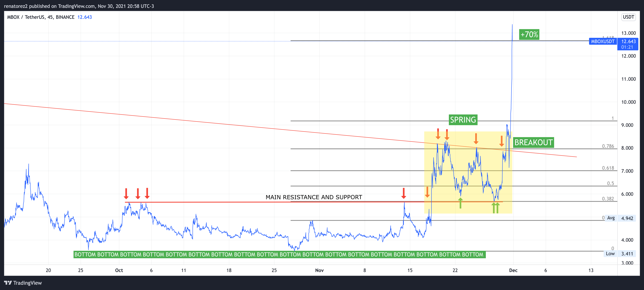Image resolution: width=644 pixels, height=290 pixels.
Task: Click the 10.000 price axis tick
Action: 628,102
